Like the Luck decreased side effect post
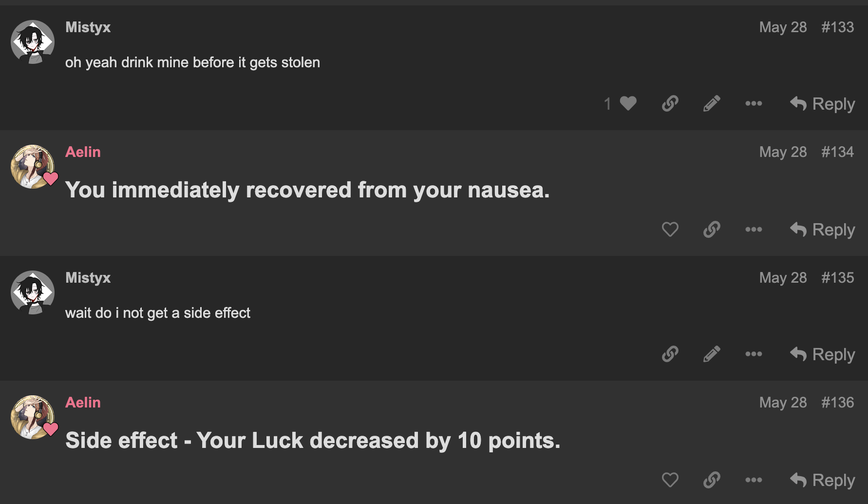868x504 pixels. pos(670,480)
